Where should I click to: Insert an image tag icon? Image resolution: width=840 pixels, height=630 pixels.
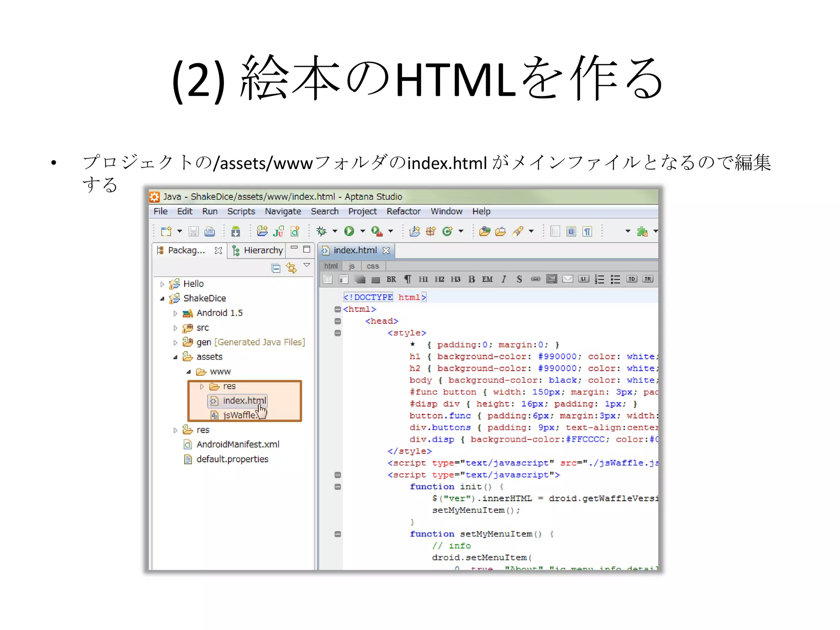coord(552,279)
